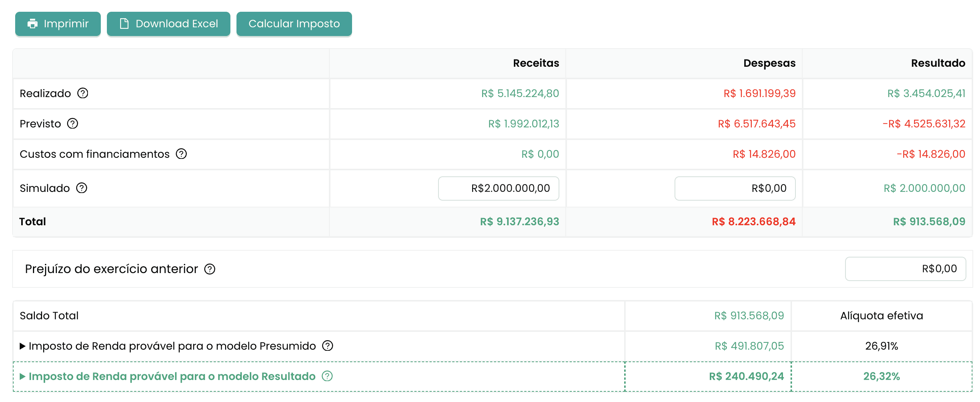Image resolution: width=980 pixels, height=402 pixels.
Task: Click the Imprimir button text
Action: click(66, 24)
